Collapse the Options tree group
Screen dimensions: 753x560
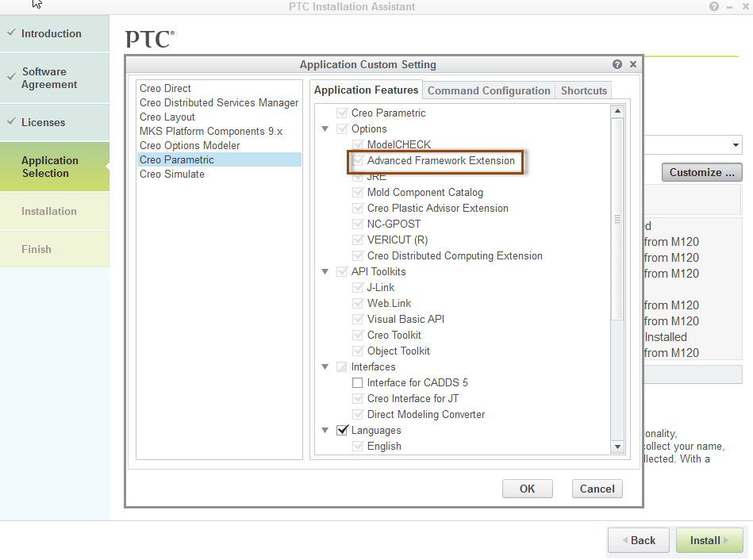tap(325, 128)
